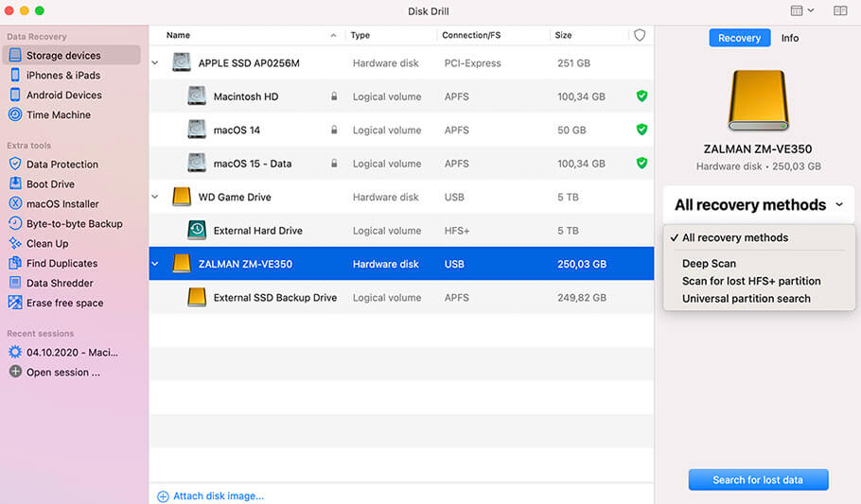Click the Erase free space icon
This screenshot has height=504, width=861.
click(x=15, y=302)
